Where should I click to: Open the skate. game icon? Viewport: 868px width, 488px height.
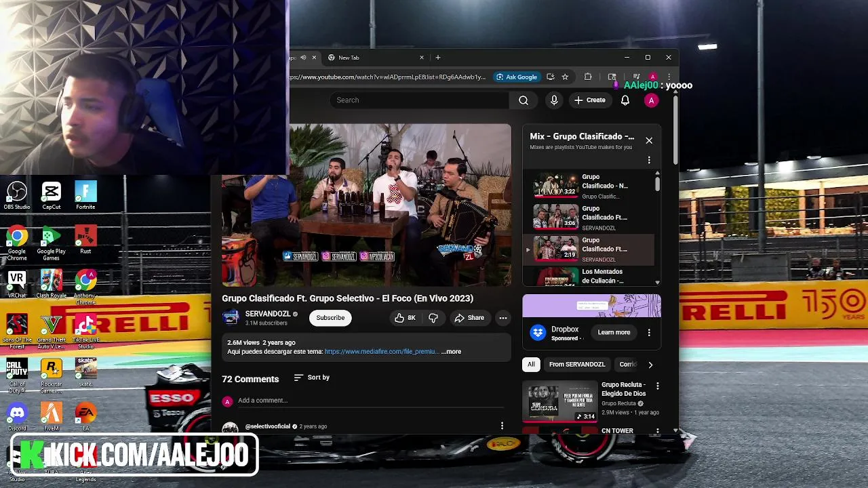pos(85,373)
